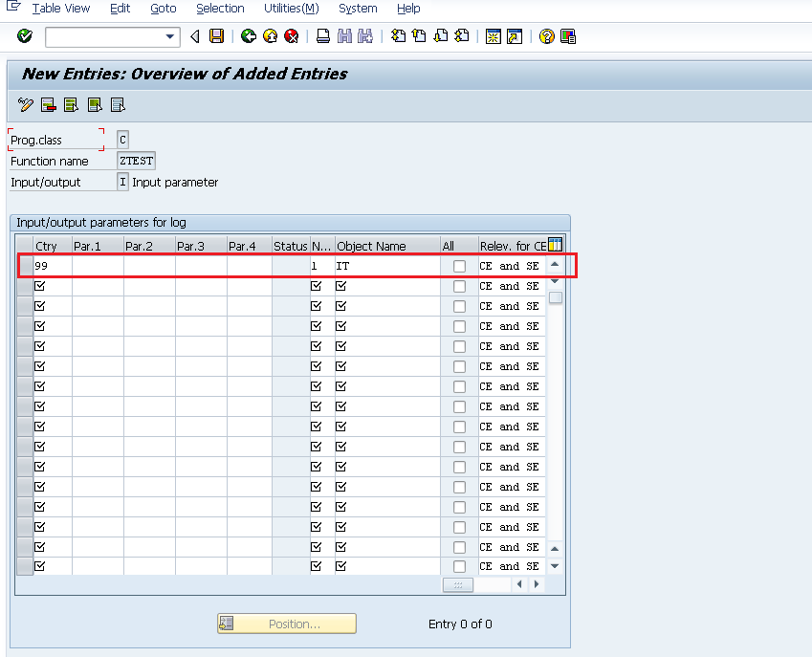Image resolution: width=812 pixels, height=657 pixels.
Task: Click the Customize Local Layout icon
Action: coord(568,36)
